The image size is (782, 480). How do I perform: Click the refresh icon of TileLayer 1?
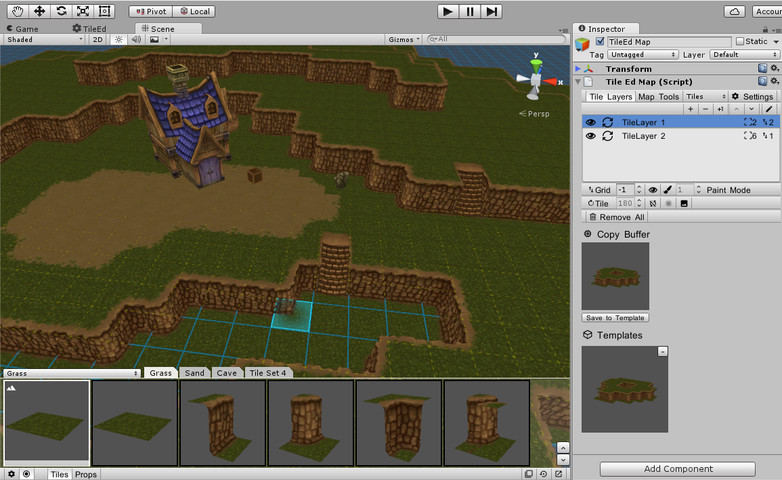pos(607,122)
